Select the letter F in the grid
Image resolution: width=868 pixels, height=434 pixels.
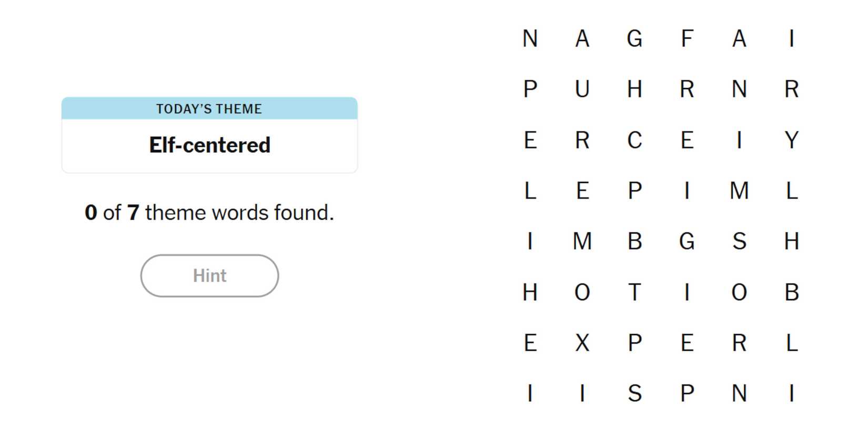click(687, 38)
